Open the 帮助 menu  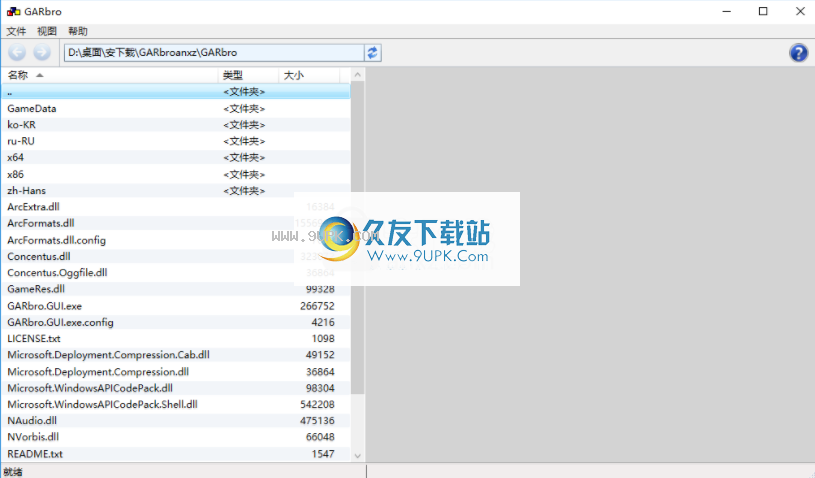[78, 31]
